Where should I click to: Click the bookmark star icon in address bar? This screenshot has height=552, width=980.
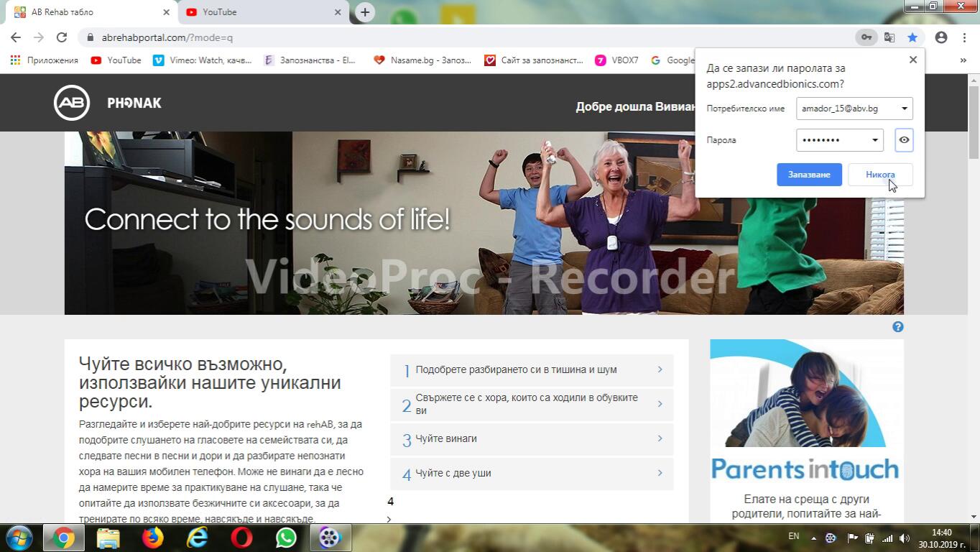click(x=912, y=37)
